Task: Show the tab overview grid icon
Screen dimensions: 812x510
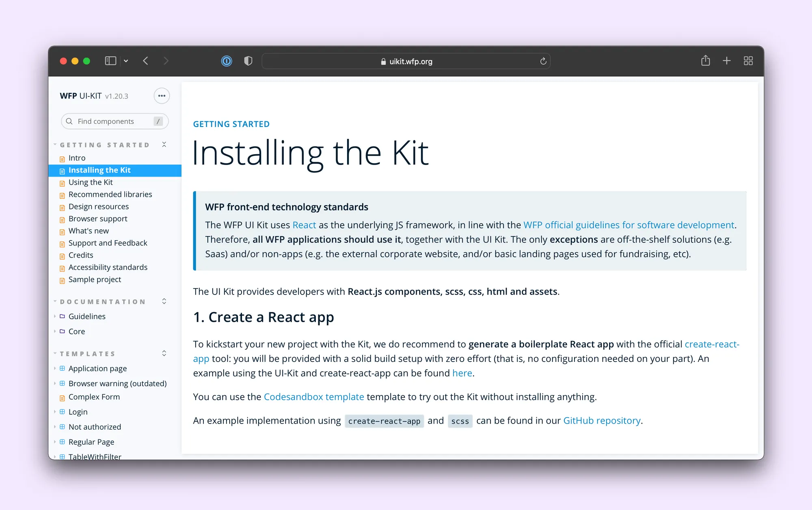Action: (748, 61)
